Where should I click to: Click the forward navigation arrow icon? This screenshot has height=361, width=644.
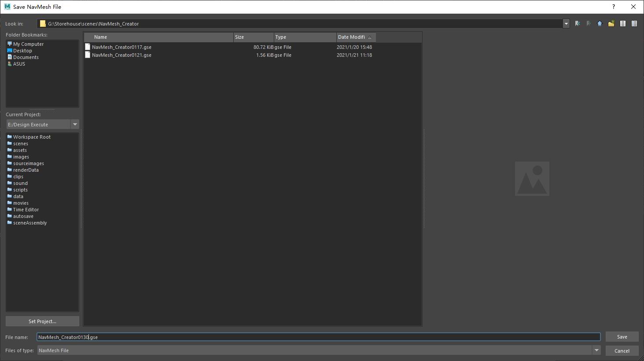pyautogui.click(x=589, y=24)
